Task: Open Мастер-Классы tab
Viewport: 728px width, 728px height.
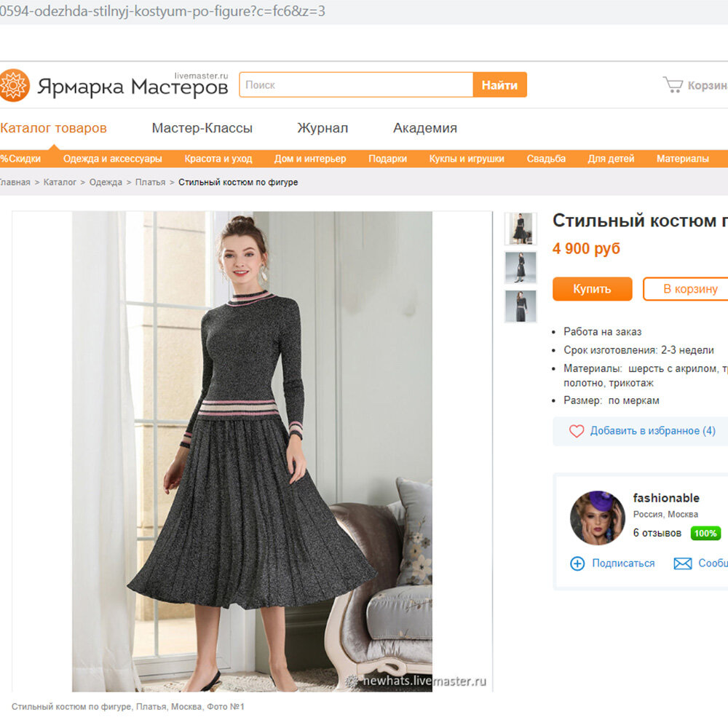Action: (202, 128)
